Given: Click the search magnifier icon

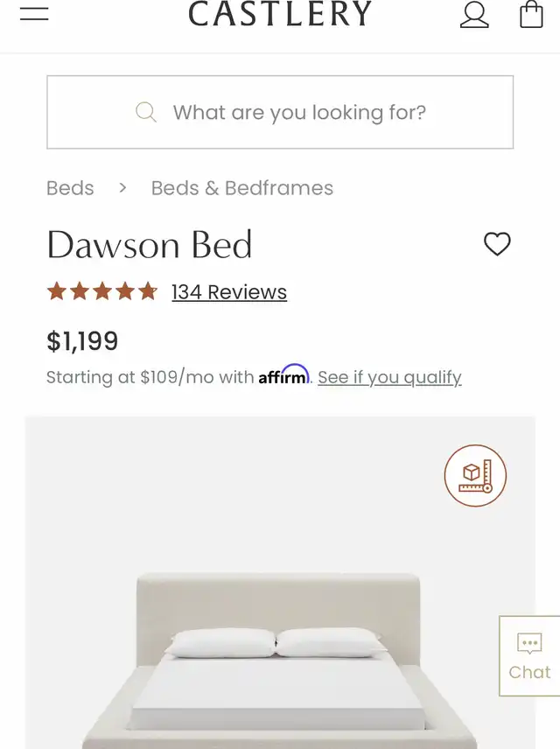Looking at the screenshot, I should (x=146, y=112).
